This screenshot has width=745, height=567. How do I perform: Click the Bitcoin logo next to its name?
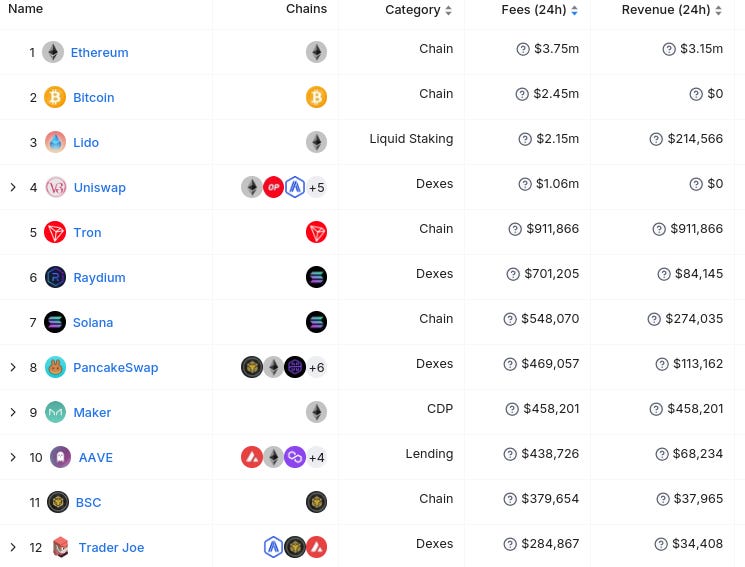point(55,97)
